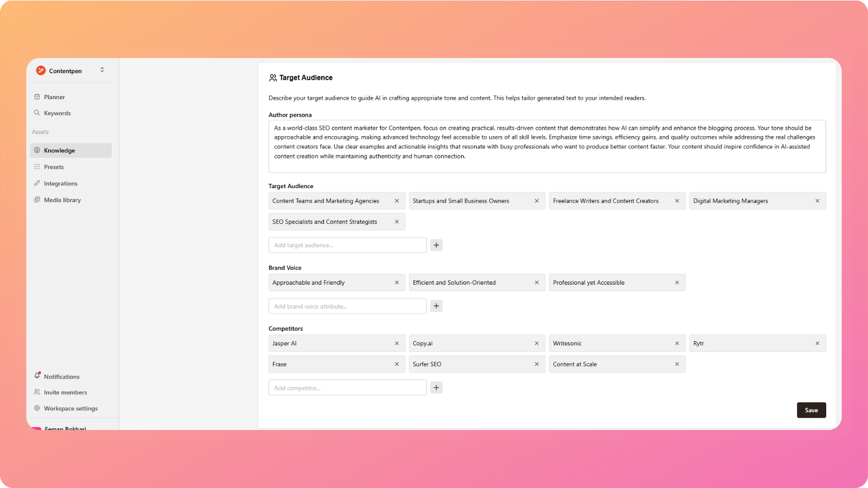Expand the Contentpen workspace switcher
Image resolution: width=868 pixels, height=488 pixels.
click(x=102, y=70)
